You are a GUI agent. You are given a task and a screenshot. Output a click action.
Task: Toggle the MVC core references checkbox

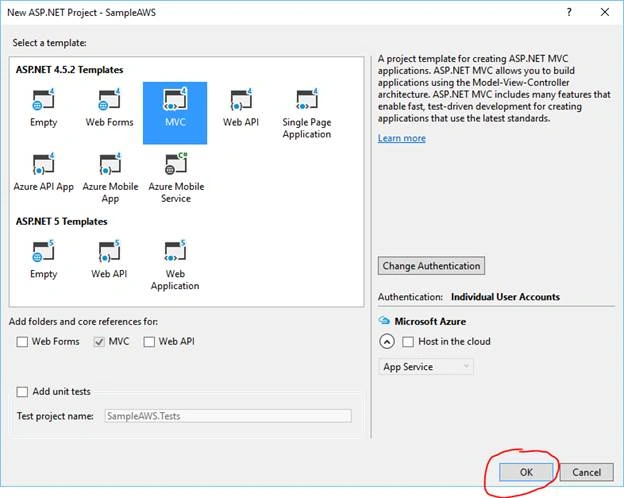[x=99, y=342]
